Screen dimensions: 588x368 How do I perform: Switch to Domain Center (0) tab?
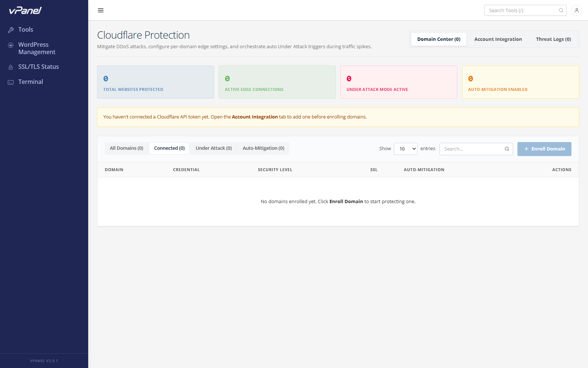(439, 39)
